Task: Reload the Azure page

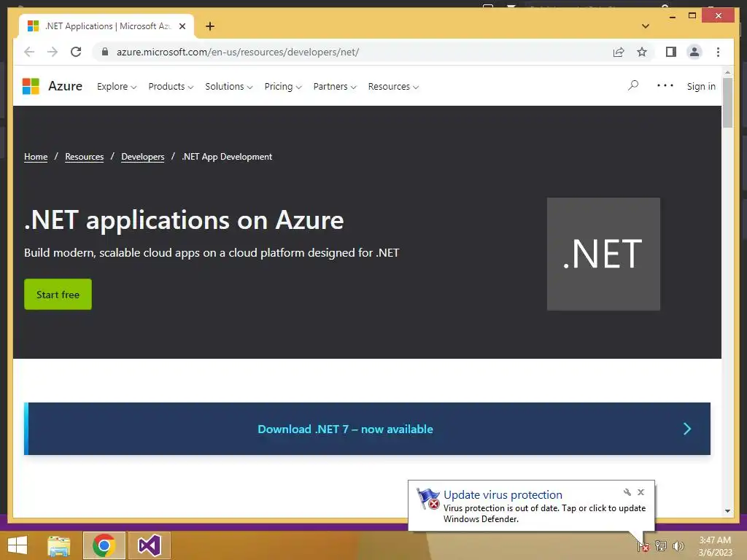Action: [x=76, y=52]
